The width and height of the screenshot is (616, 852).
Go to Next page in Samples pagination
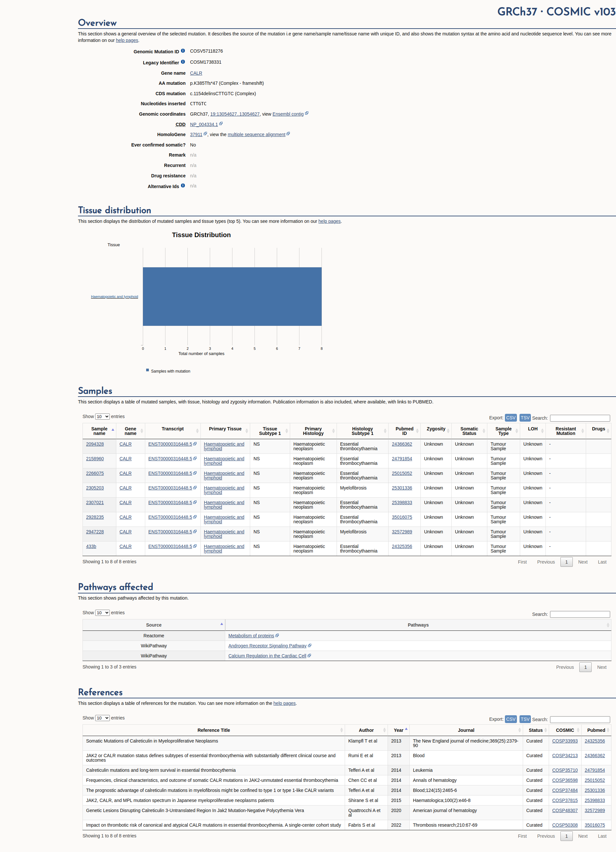pyautogui.click(x=583, y=562)
